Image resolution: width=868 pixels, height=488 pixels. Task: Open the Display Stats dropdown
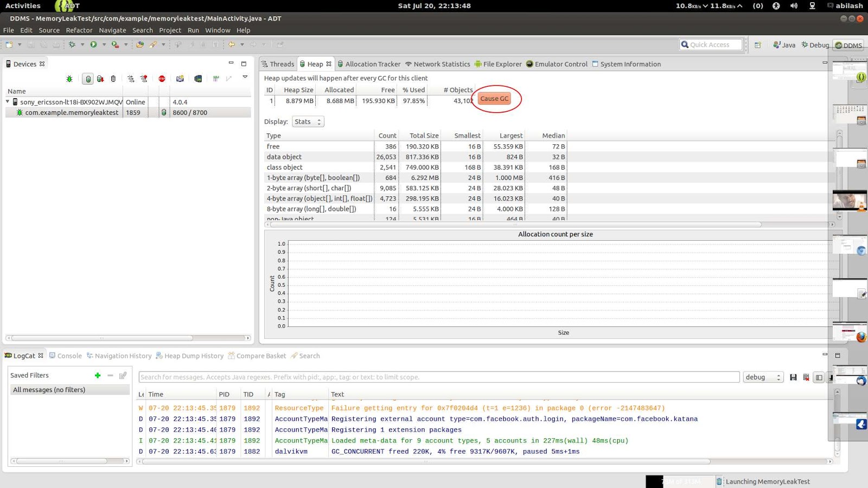308,121
